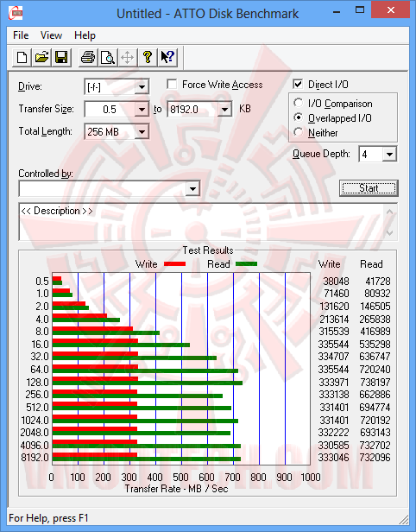The width and height of the screenshot is (416, 532).
Task: Print results using the printer icon
Action: pos(88,57)
